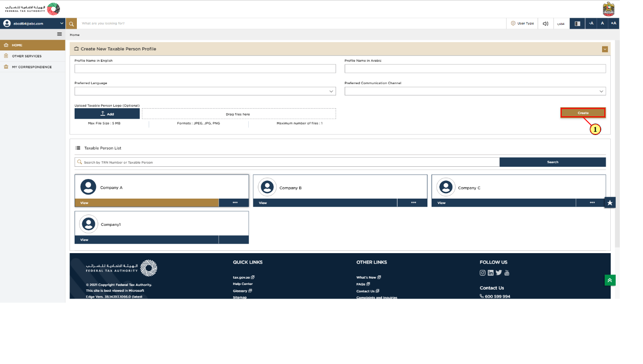Open the Instagram icon in footer
The height and width of the screenshot is (364, 643).
483,273
